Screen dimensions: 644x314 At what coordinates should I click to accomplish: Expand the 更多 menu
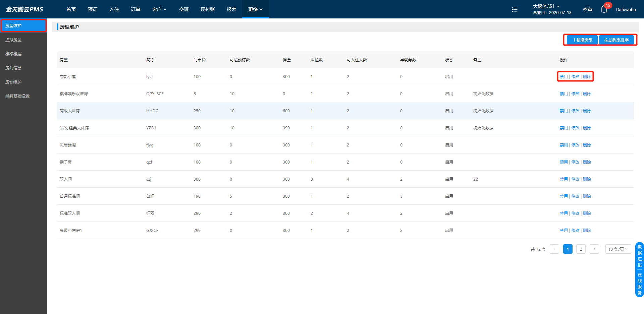tap(255, 9)
